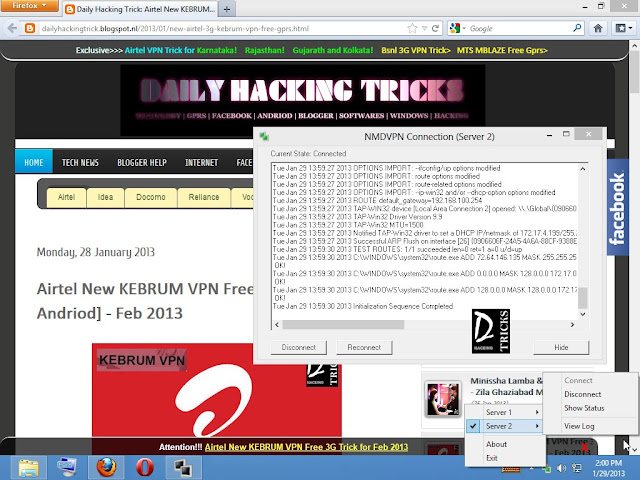Image resolution: width=640 pixels, height=480 pixels.
Task: Open the HOME navigation tab
Action: pos(34,162)
